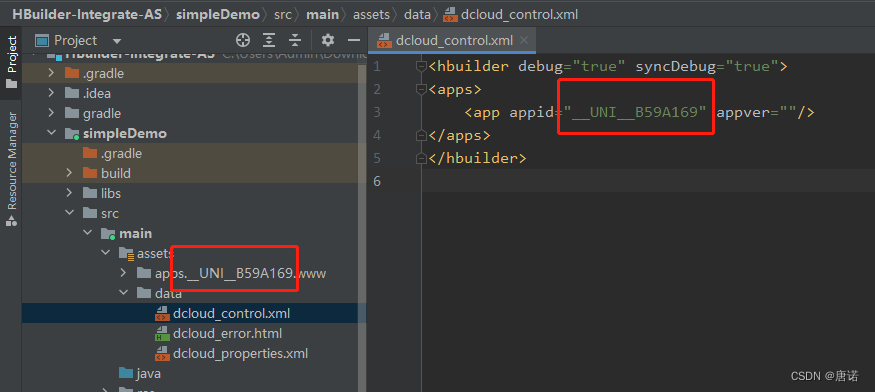875x392 pixels.
Task: Click the simpleDemo module folder icon
Action: 72,134
